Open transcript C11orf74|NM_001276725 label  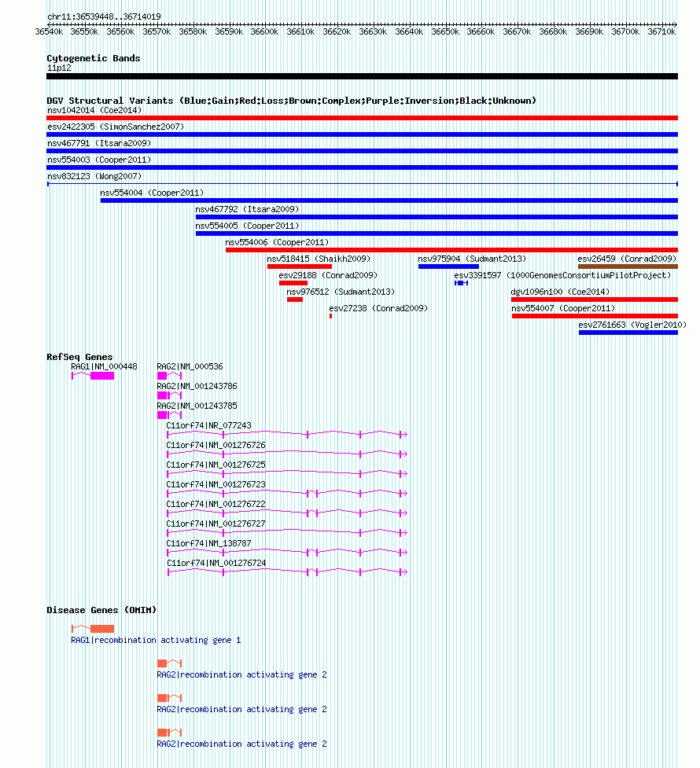[216, 465]
